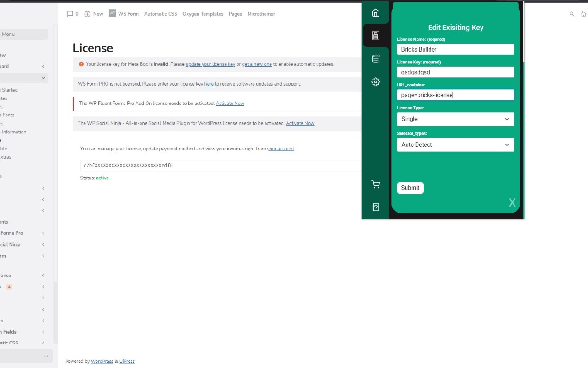Expand the sidebar item with the orange 4 badge
This screenshot has width=588, height=368.
(x=43, y=287)
